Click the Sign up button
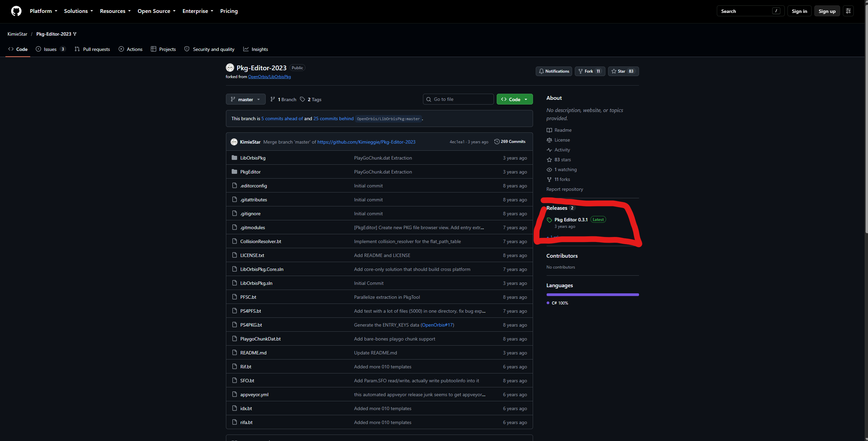This screenshot has height=441, width=868. point(827,11)
